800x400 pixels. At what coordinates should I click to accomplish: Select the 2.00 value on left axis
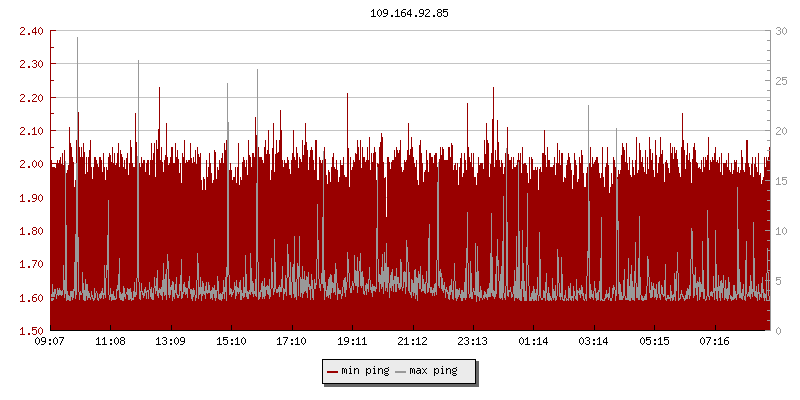tap(31, 164)
